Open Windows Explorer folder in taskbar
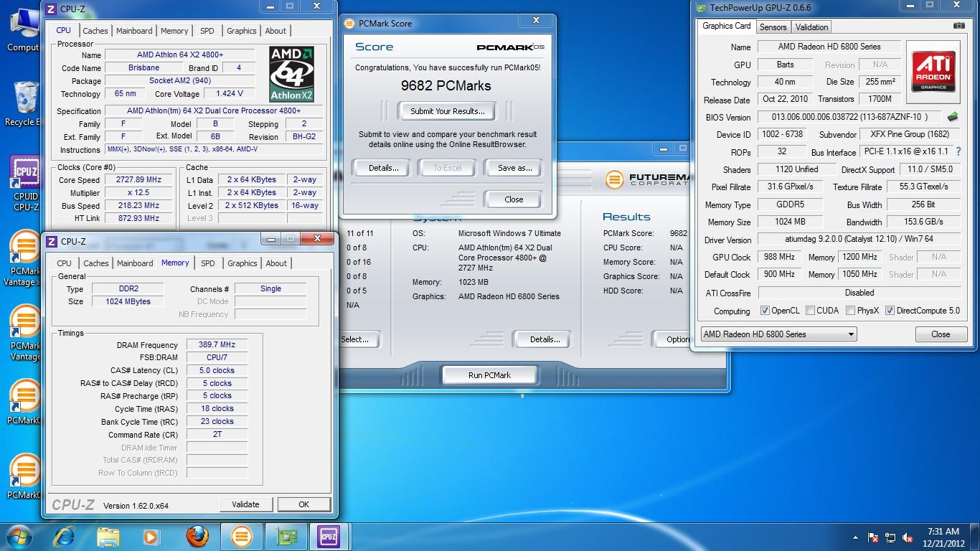Viewport: 980px width, 551px height. click(x=108, y=536)
